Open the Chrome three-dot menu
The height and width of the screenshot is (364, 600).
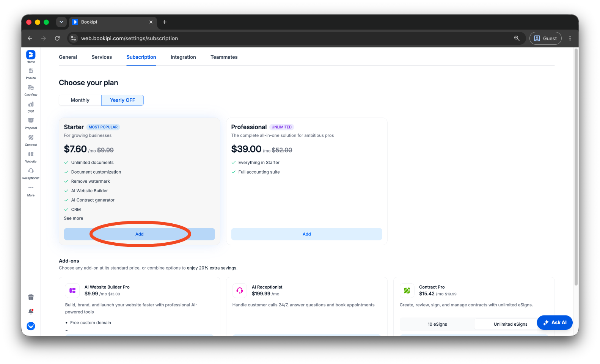(x=570, y=38)
